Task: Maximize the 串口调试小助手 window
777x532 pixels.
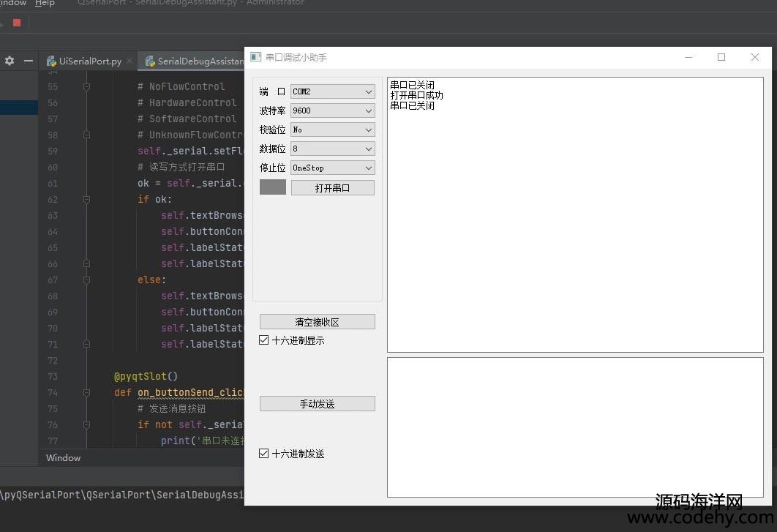Action: click(x=721, y=57)
